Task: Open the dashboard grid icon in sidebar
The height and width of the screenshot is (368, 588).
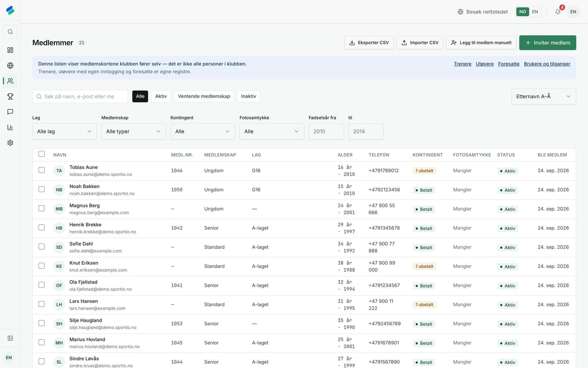Action: (x=10, y=50)
